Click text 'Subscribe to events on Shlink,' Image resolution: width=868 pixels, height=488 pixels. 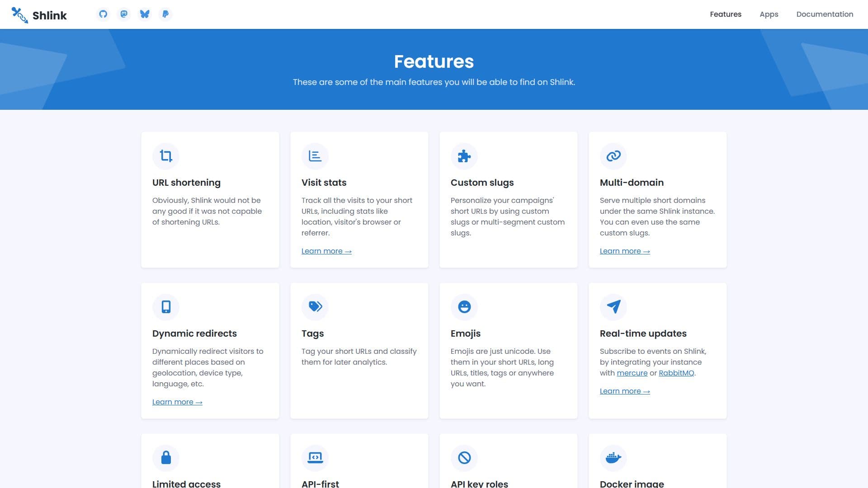tap(653, 351)
